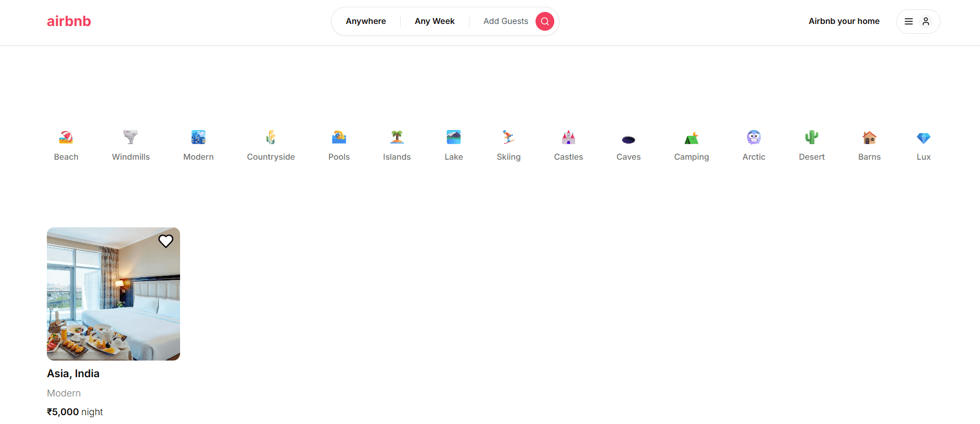
Task: Click the Airbnb your home link
Action: 844,21
